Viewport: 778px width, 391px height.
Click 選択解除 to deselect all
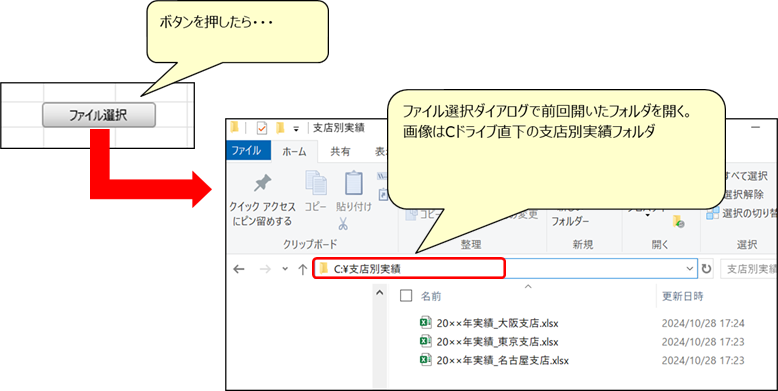pyautogui.click(x=743, y=195)
